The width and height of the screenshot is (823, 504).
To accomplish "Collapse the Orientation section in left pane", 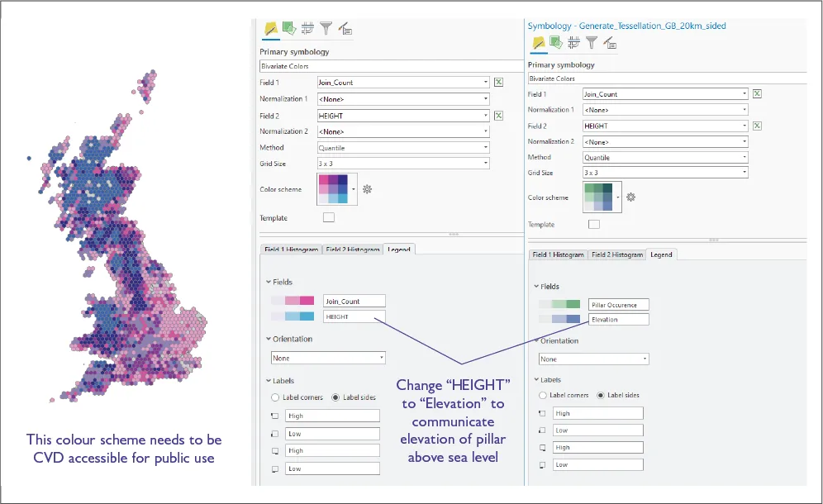I will point(269,339).
